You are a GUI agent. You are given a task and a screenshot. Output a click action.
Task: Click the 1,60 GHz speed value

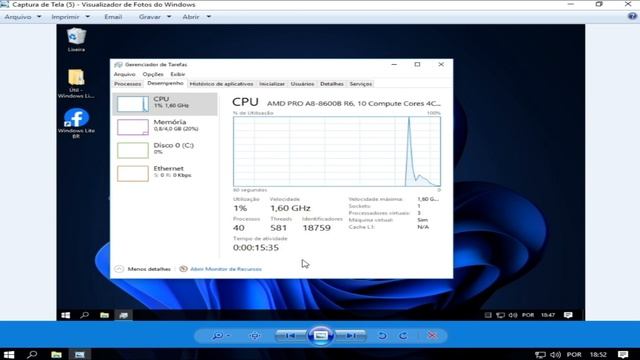(290, 208)
